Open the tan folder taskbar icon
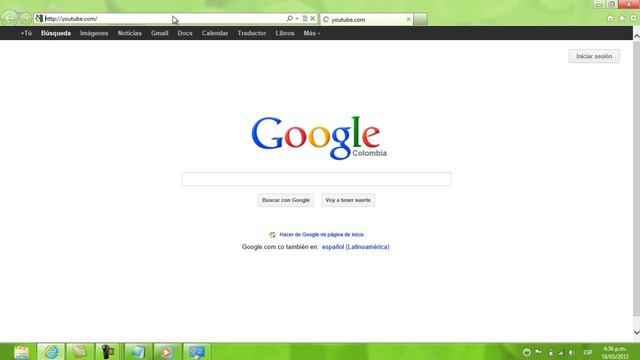Viewport: 640px width, 360px height. click(80, 352)
